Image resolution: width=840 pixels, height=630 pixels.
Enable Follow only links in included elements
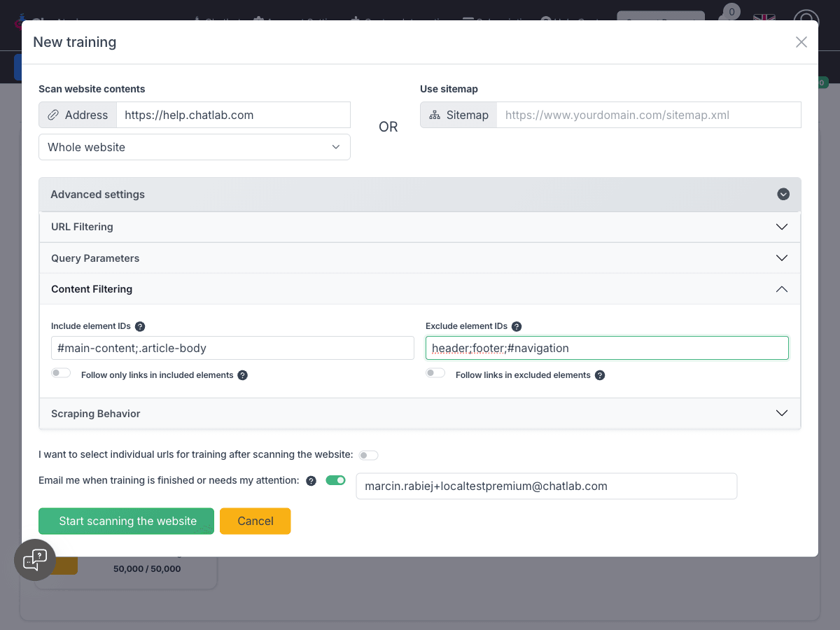62,373
